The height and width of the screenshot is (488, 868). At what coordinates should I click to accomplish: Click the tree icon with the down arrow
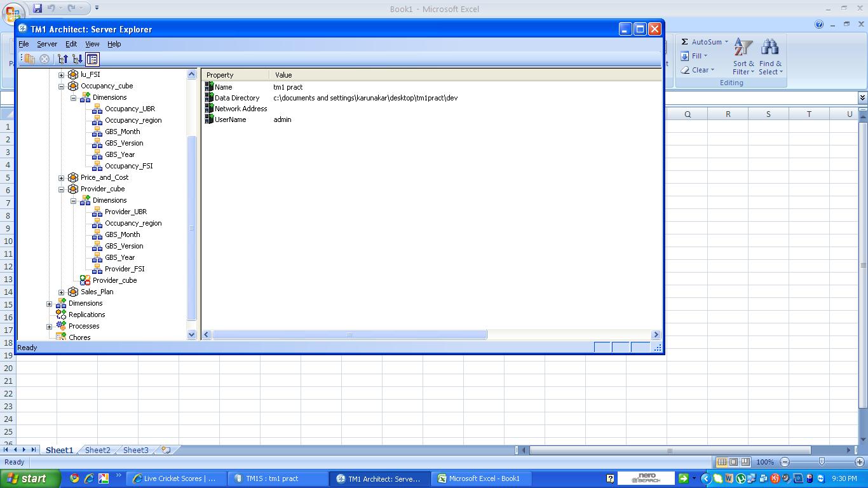78,59
